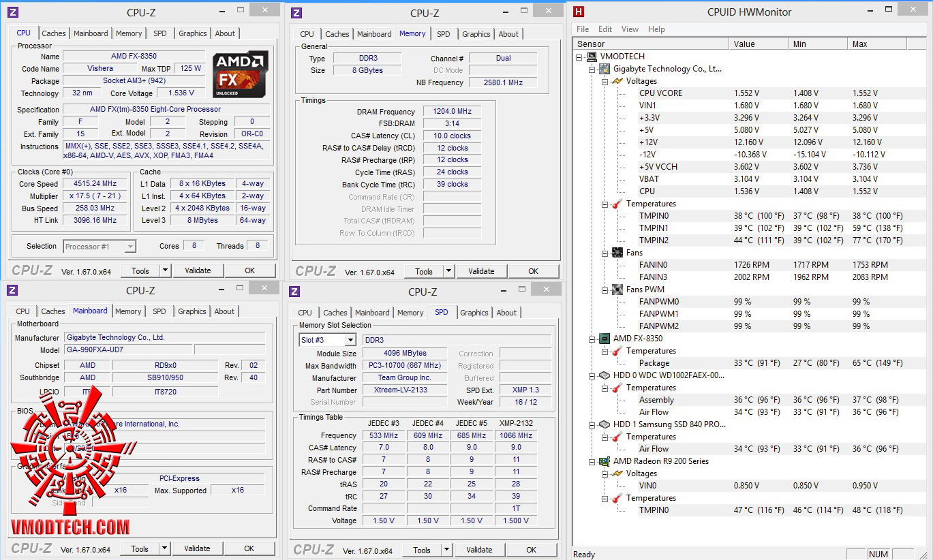This screenshot has height=560, width=933.
Task: Click the motherboard icon beside Gigabyte Technology
Action: coord(605,69)
